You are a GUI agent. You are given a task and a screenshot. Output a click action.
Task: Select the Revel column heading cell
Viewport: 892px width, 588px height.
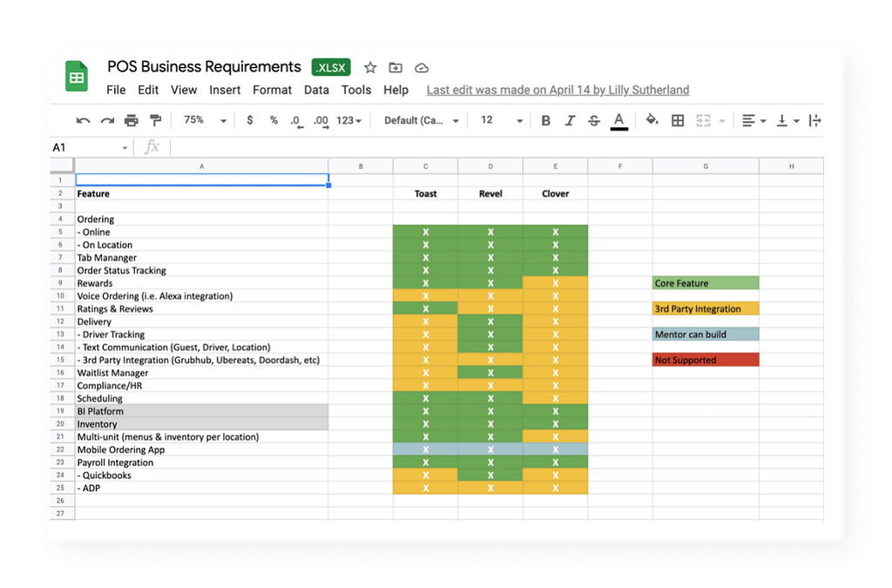point(490,193)
